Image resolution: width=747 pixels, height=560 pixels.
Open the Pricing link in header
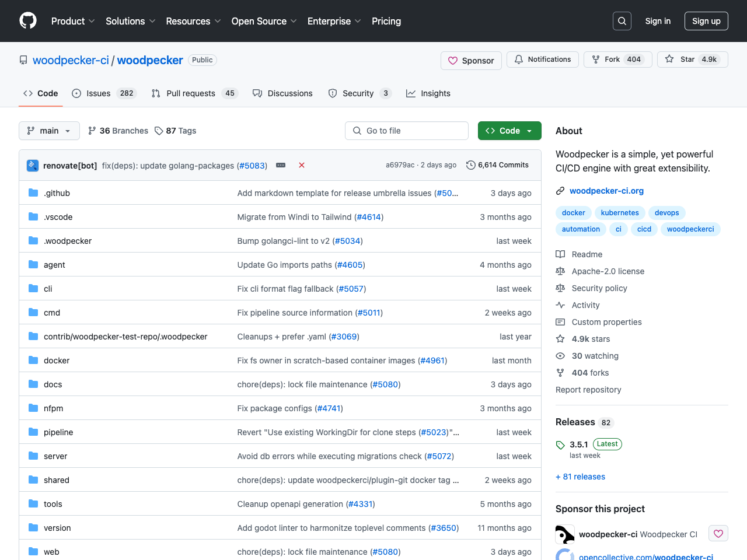[386, 21]
